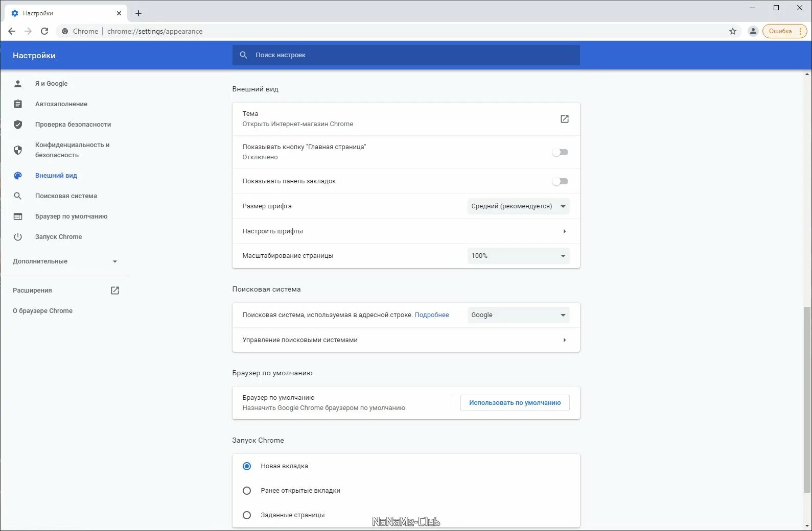Expand the Настроить шрифты row
The image size is (812, 531).
coord(406,231)
